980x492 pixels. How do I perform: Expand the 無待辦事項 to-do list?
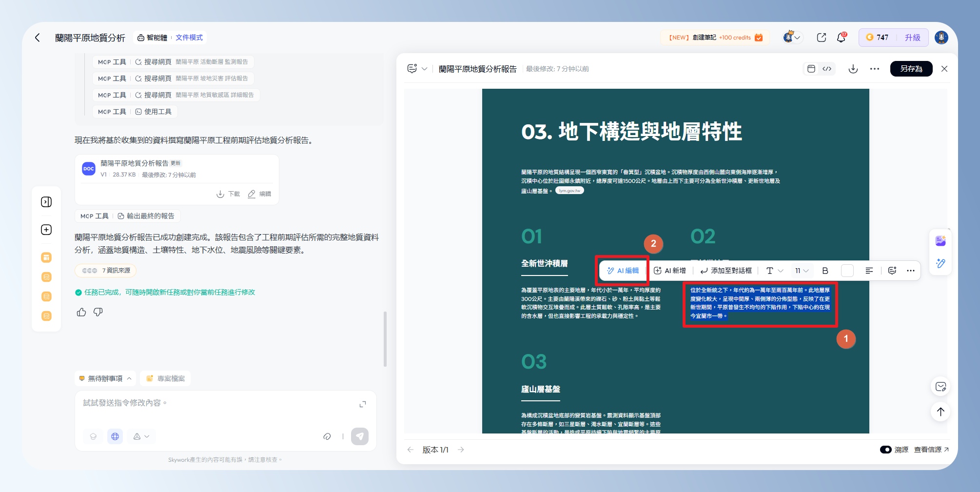105,378
